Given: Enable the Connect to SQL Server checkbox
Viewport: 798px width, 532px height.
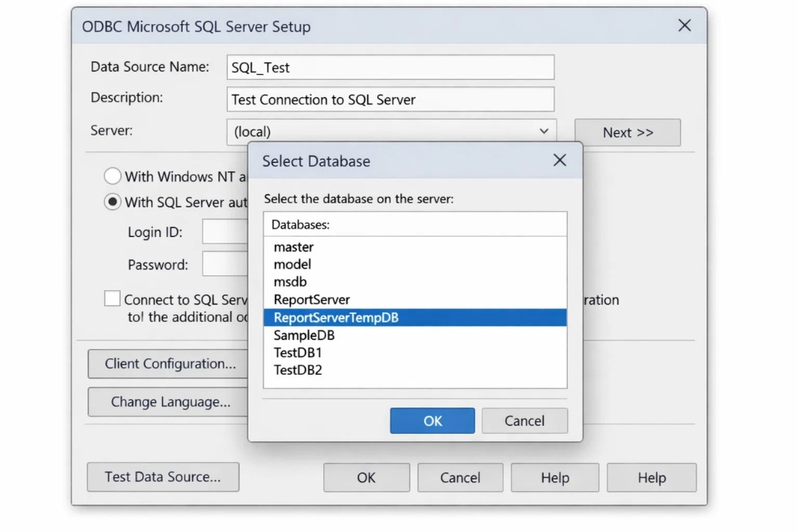Looking at the screenshot, I should point(112,298).
